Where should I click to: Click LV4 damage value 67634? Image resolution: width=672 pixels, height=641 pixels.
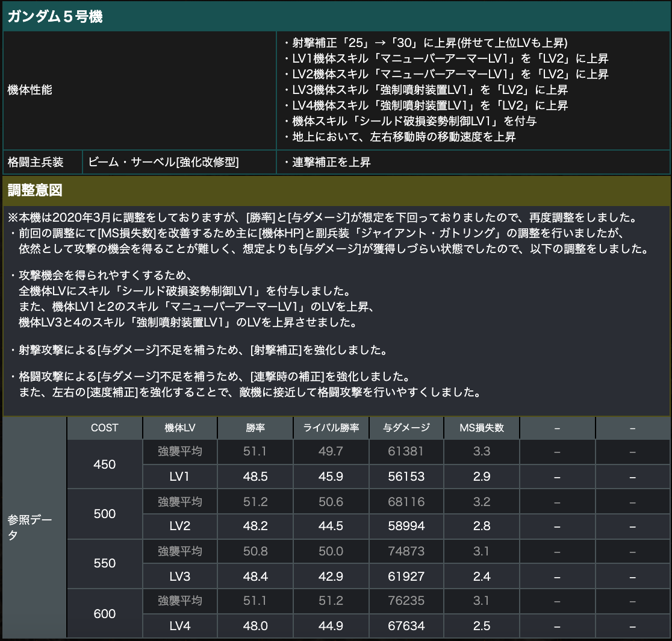406,626
